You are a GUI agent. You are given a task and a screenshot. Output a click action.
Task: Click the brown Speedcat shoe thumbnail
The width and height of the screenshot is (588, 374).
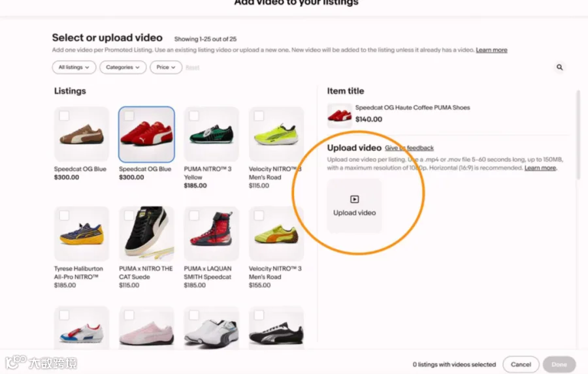[82, 134]
